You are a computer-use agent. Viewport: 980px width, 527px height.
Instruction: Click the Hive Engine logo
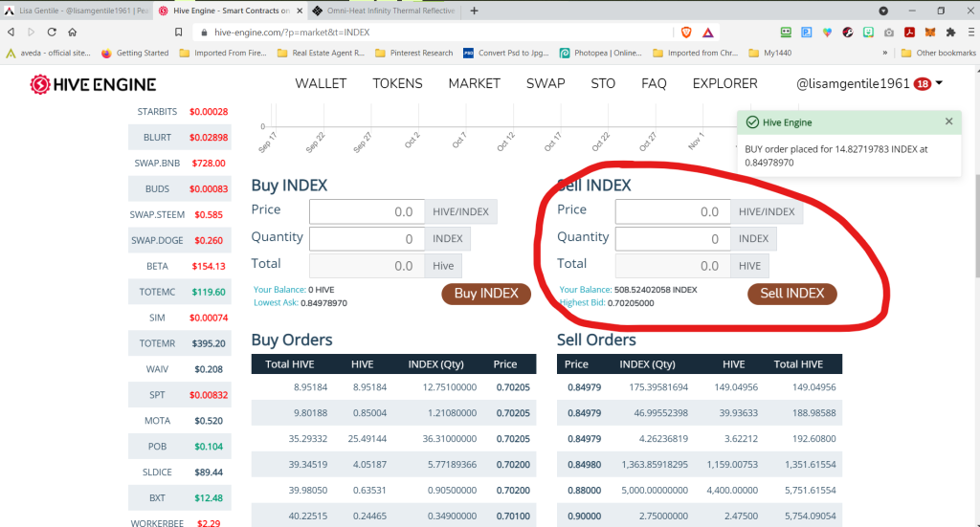pyautogui.click(x=93, y=84)
